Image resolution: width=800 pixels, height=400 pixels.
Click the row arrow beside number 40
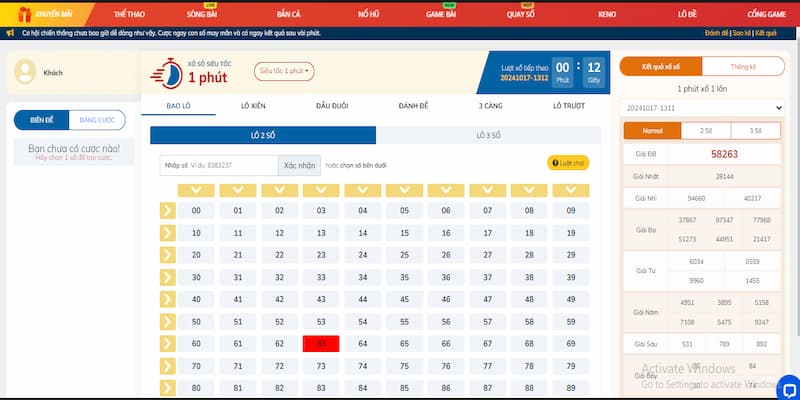click(x=167, y=299)
